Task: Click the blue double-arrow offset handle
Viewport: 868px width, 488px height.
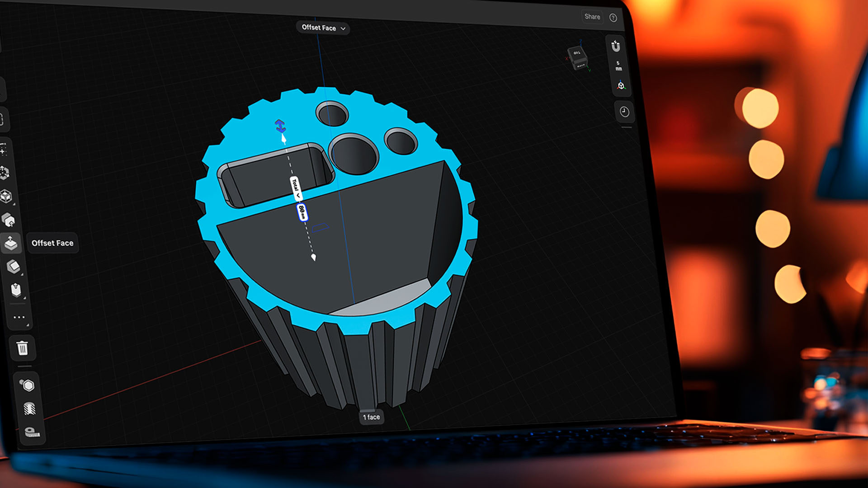Action: pos(280,125)
